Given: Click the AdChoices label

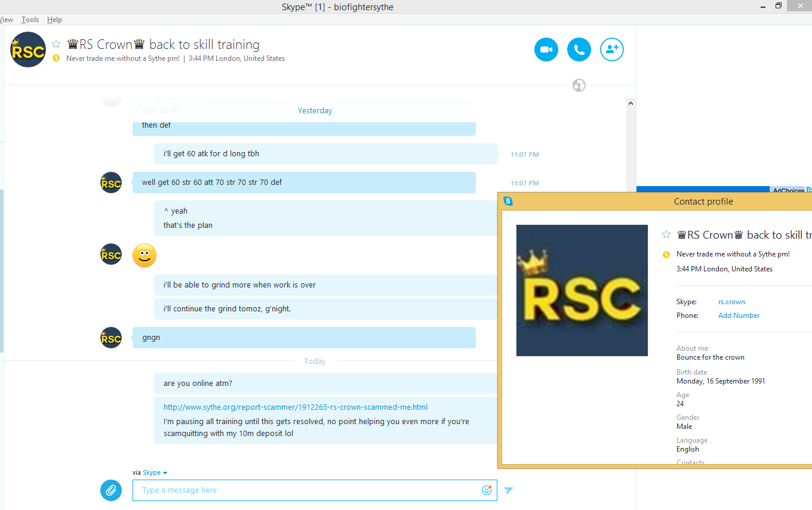Looking at the screenshot, I should (789, 190).
